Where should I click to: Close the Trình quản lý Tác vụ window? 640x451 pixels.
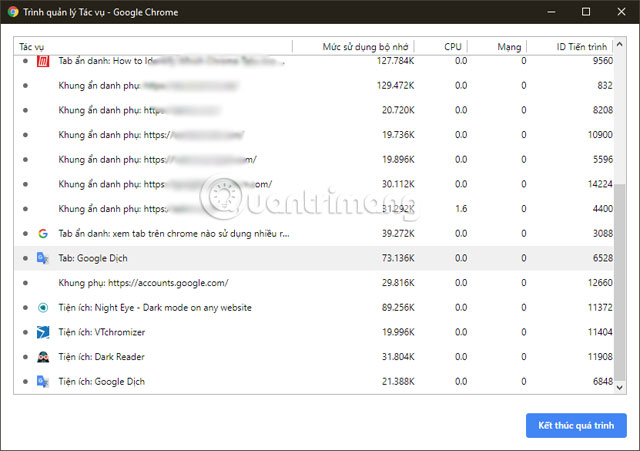[621, 12]
